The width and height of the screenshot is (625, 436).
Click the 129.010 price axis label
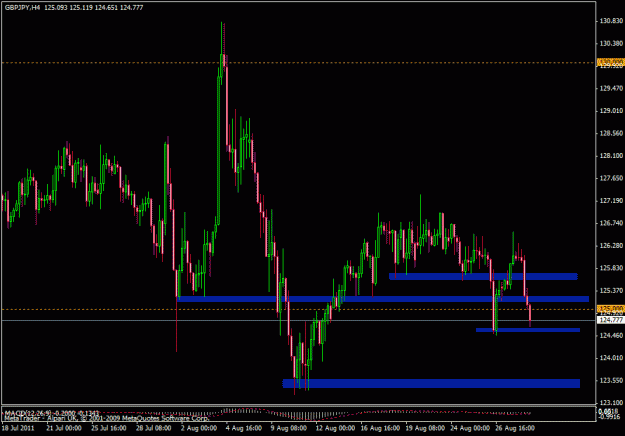click(611, 111)
